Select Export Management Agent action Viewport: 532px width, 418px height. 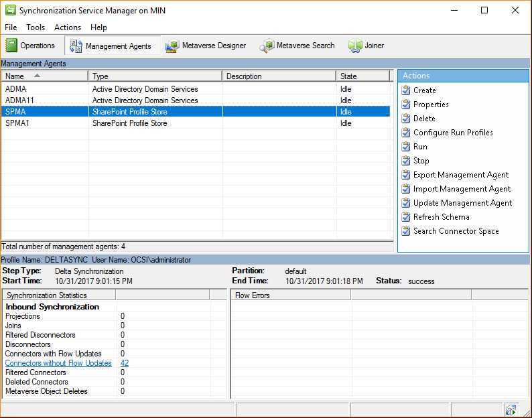(x=461, y=175)
